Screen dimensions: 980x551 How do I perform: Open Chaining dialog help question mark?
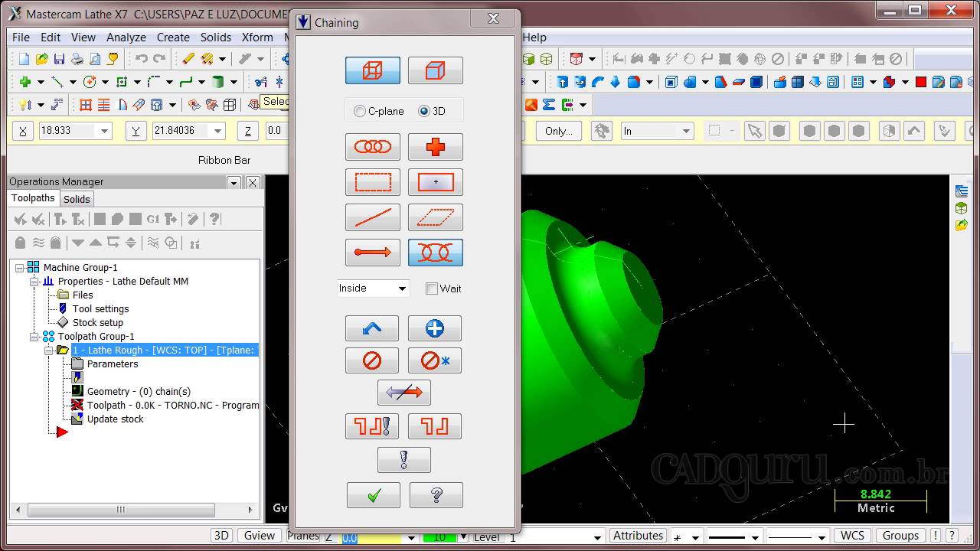[x=436, y=495]
